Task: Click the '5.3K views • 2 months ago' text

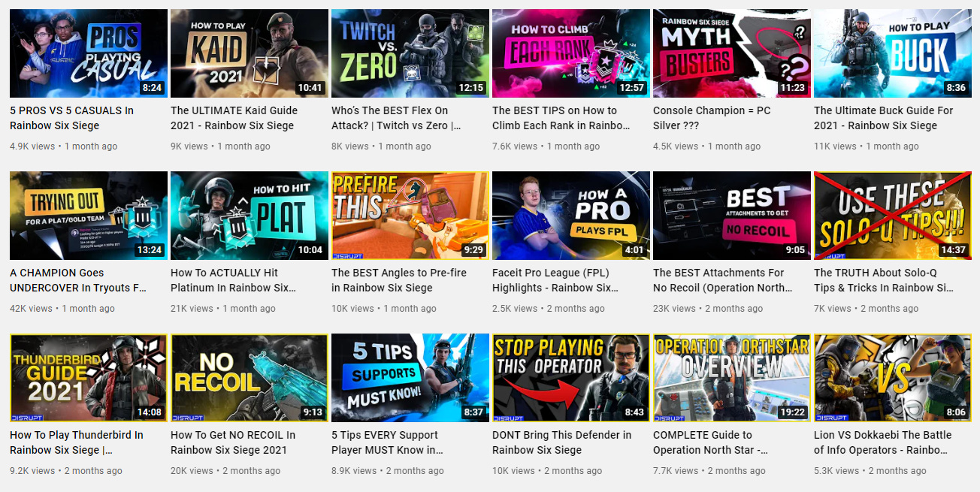Action: (x=870, y=471)
